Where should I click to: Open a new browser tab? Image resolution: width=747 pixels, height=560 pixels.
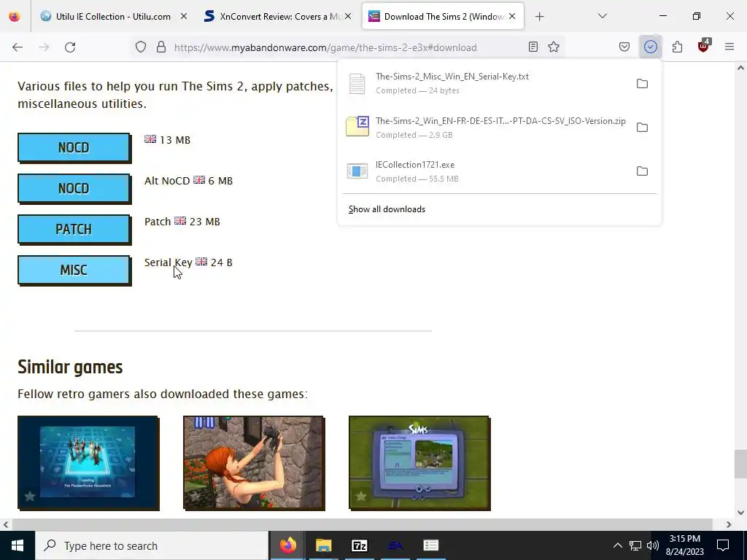click(539, 17)
